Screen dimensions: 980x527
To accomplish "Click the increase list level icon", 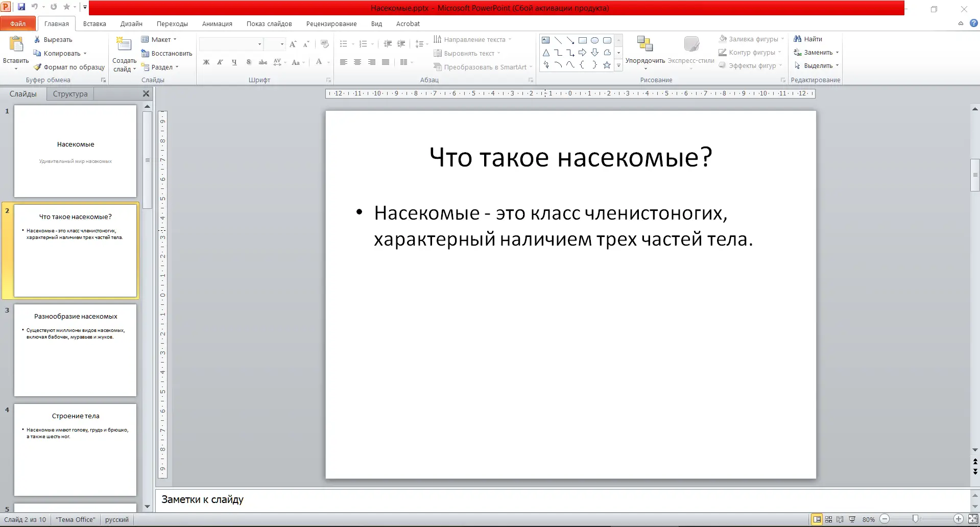I will (x=401, y=44).
